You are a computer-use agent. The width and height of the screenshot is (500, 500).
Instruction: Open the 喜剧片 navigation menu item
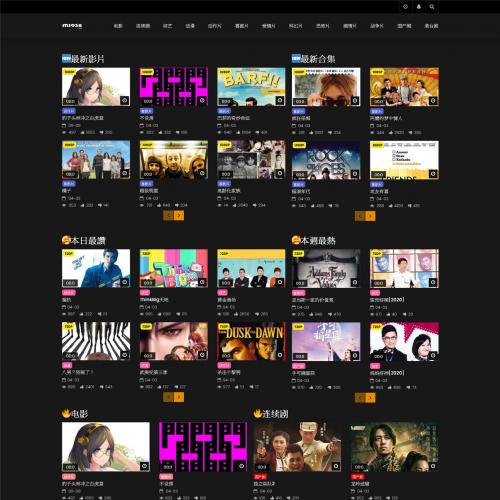tap(242, 26)
